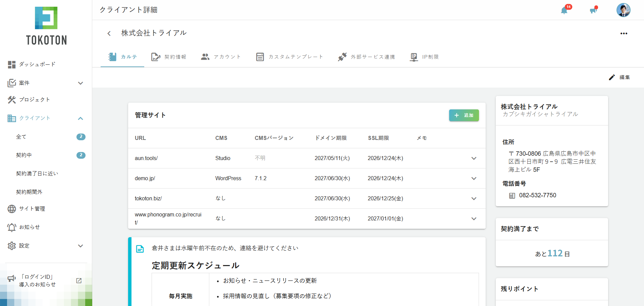This screenshot has width=644, height=306.
Task: Click the 2027/05/11(火) domain date
Action: coord(332,158)
